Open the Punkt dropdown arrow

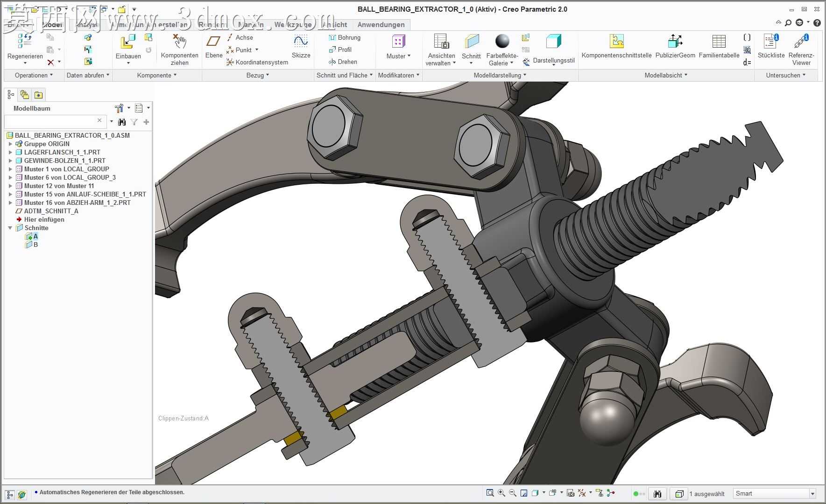click(256, 50)
